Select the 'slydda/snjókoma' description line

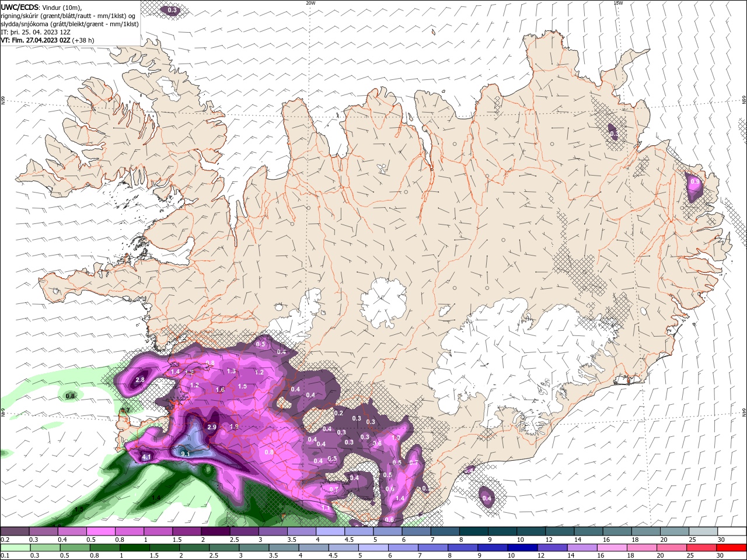[69, 24]
